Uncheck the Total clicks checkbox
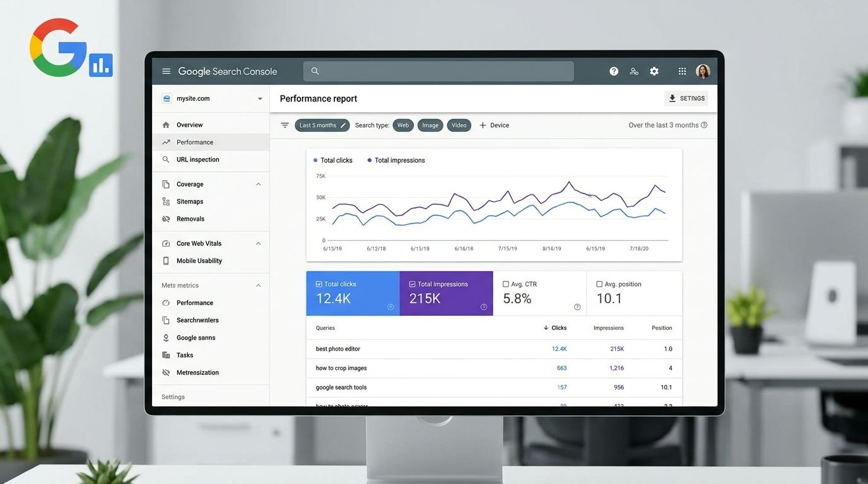Image resolution: width=868 pixels, height=484 pixels. point(319,284)
